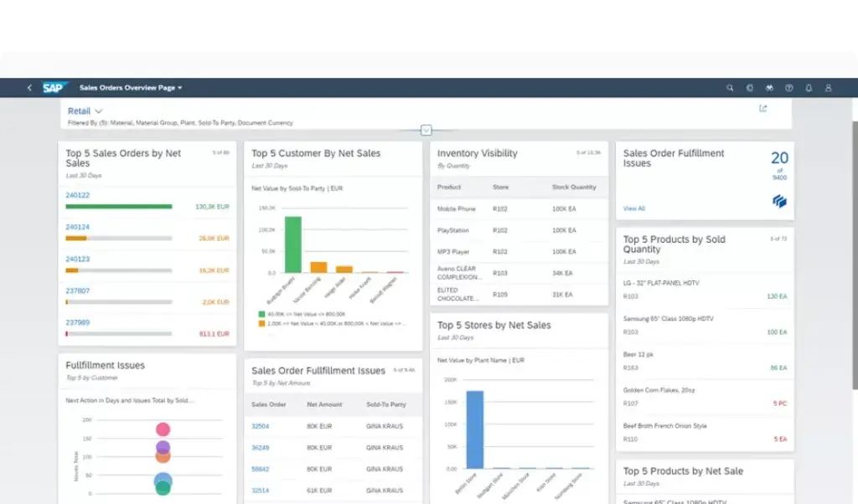
Task: Expand the filter bar with the chevron button
Action: click(x=426, y=130)
